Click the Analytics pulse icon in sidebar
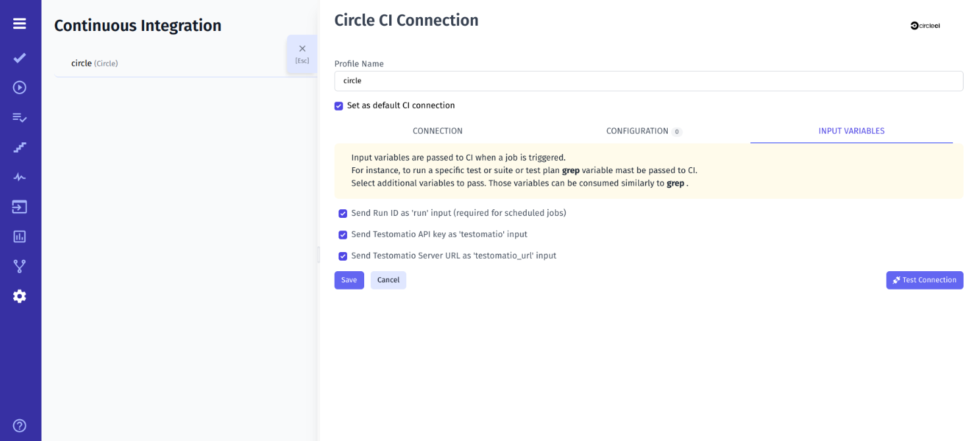This screenshot has width=980, height=441. click(x=20, y=176)
